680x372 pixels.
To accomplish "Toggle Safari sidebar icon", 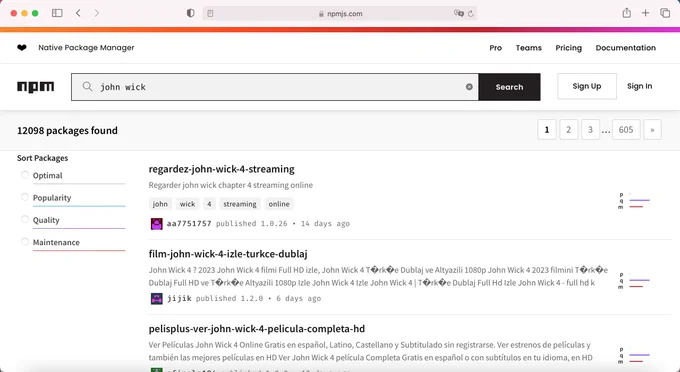I will (57, 13).
